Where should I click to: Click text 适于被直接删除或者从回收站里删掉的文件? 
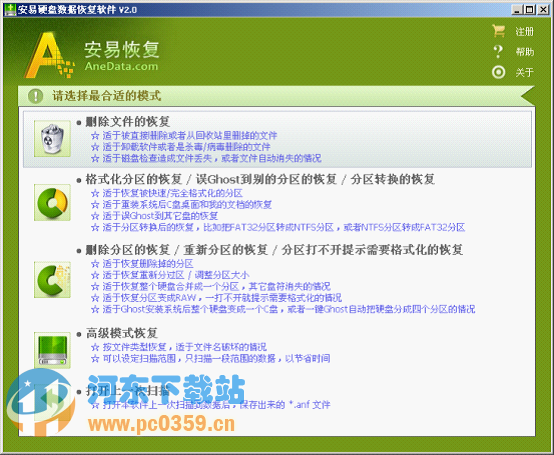(x=190, y=136)
